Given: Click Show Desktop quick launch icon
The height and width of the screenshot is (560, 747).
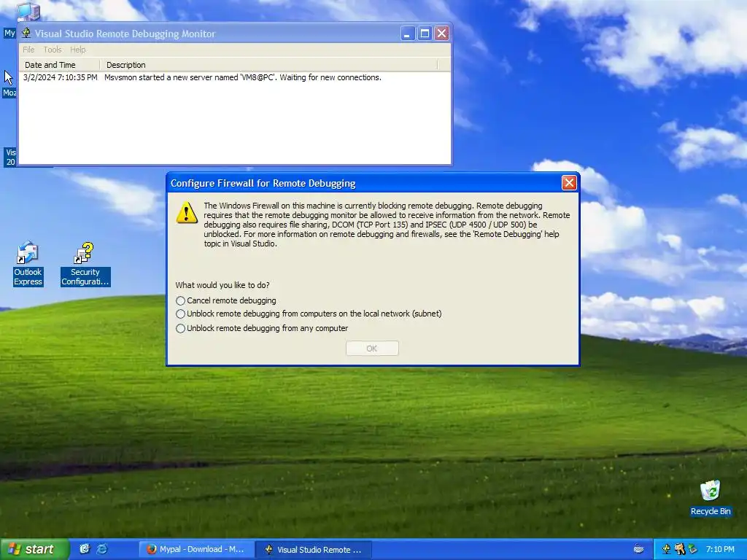Looking at the screenshot, I should coord(85,549).
